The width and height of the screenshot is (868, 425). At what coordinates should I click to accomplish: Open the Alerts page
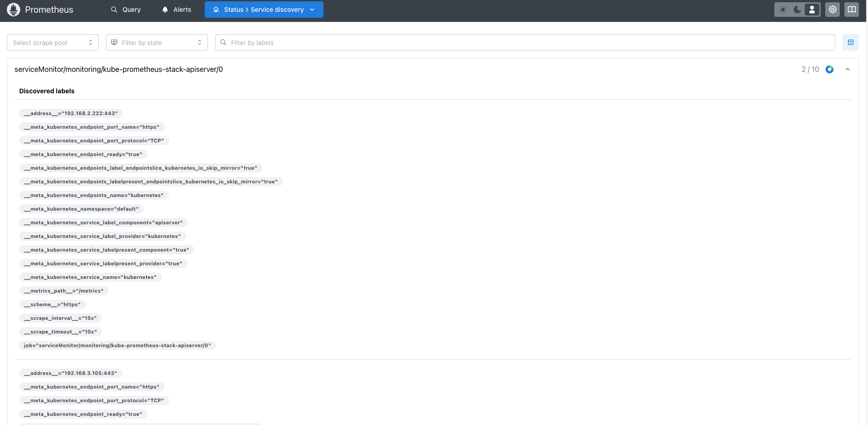[x=177, y=10]
